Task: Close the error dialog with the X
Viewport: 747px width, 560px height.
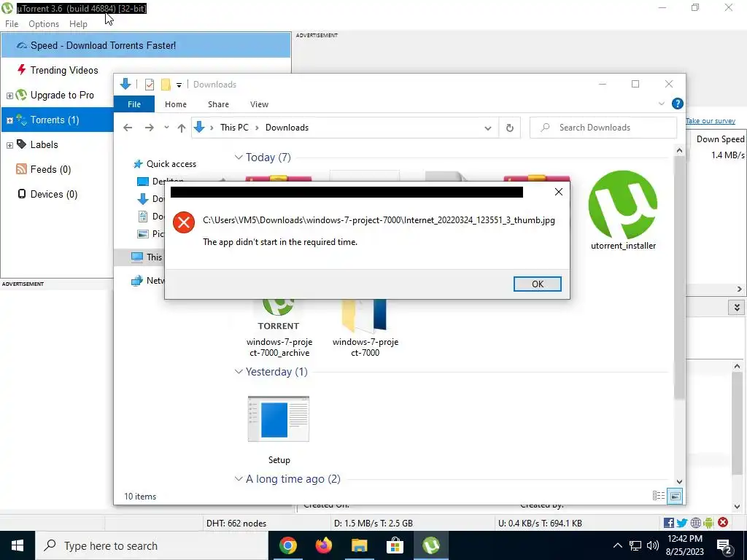Action: click(558, 192)
